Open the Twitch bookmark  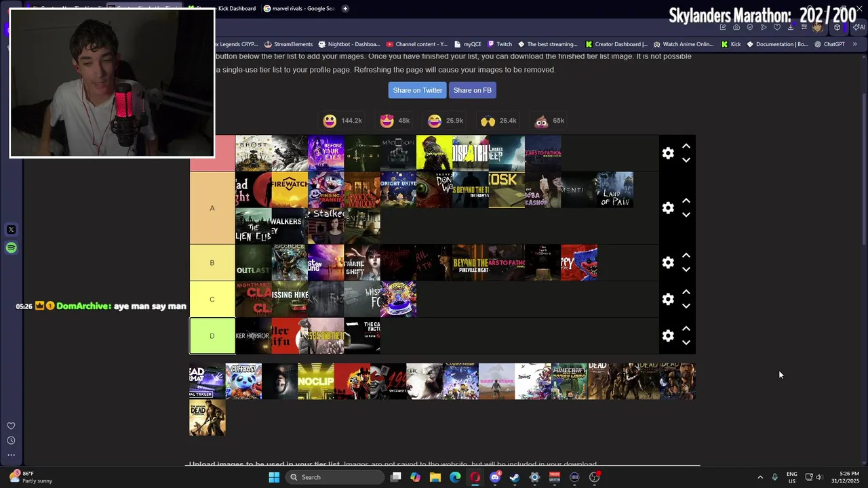tap(500, 44)
